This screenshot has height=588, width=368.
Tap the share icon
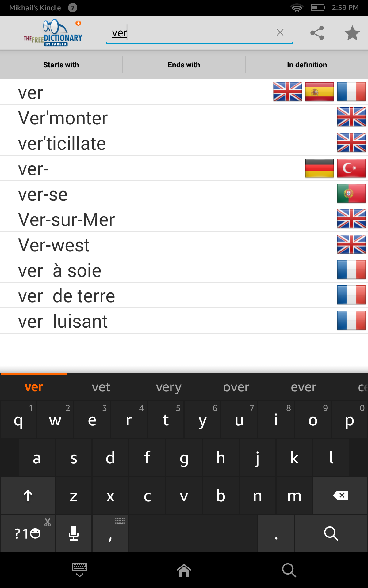click(x=317, y=32)
